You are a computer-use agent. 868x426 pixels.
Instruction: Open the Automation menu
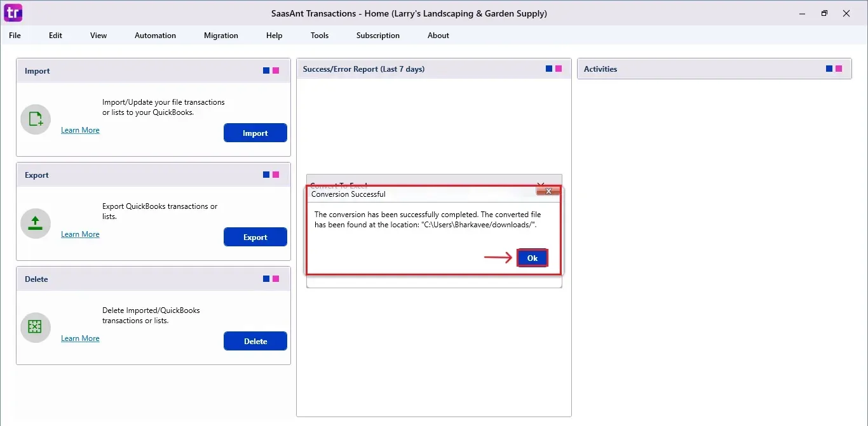coord(155,36)
